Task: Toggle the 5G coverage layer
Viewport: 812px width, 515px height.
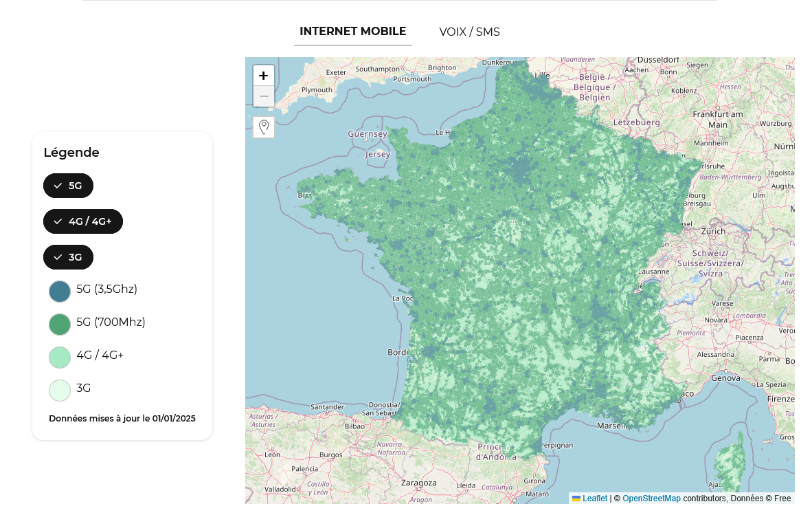Action: 69,186
